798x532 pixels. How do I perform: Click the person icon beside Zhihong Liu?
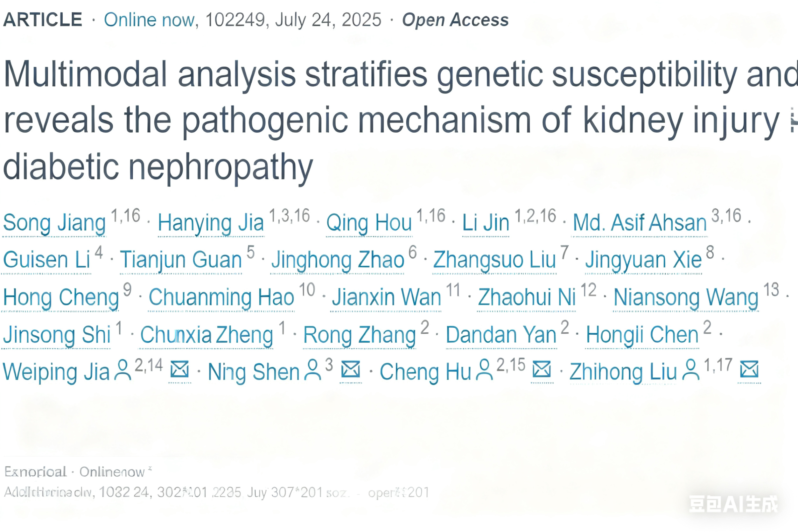click(x=691, y=370)
